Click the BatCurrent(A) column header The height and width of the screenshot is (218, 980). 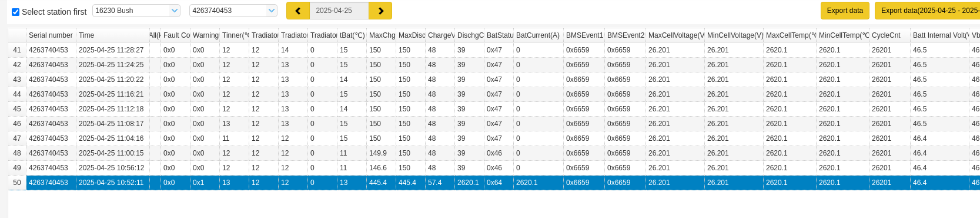tap(539, 35)
